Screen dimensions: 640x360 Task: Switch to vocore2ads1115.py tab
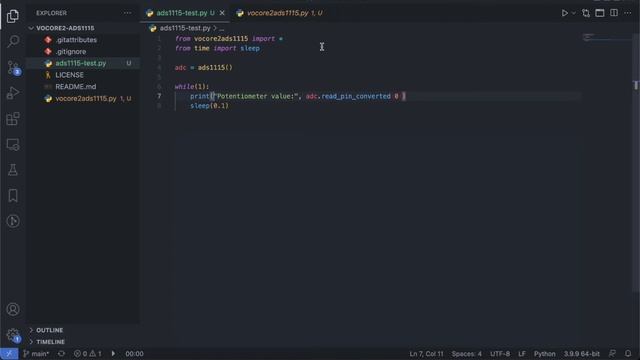tap(284, 13)
